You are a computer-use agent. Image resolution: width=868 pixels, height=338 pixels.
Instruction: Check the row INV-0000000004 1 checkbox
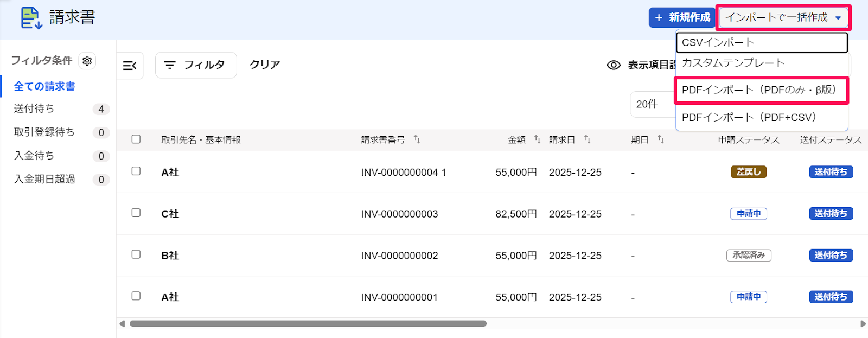coord(136,171)
